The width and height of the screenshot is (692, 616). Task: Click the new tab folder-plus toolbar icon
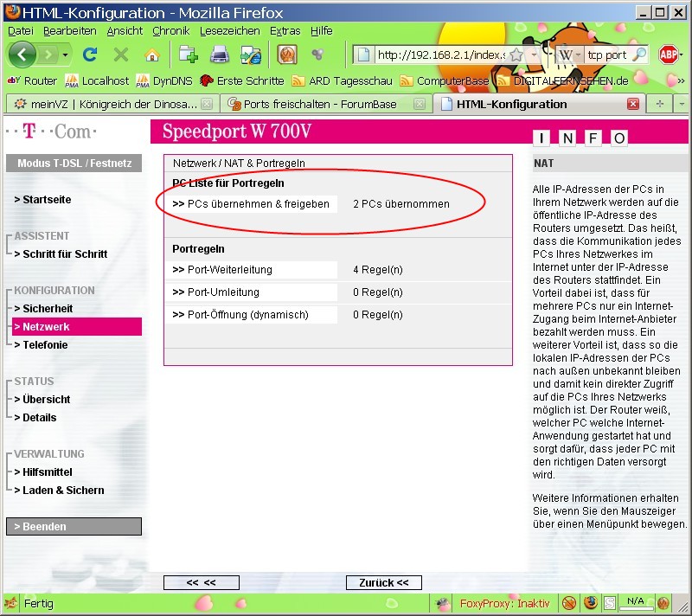point(188,55)
